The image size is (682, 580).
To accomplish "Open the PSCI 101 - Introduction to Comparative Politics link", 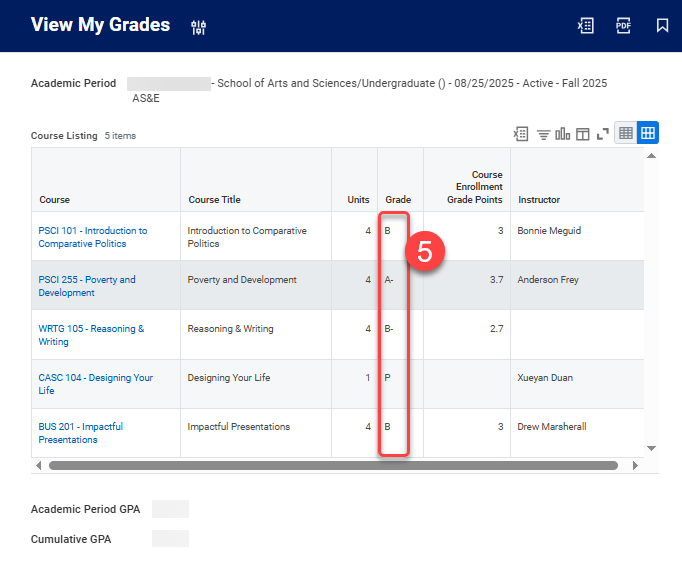I will (93, 237).
